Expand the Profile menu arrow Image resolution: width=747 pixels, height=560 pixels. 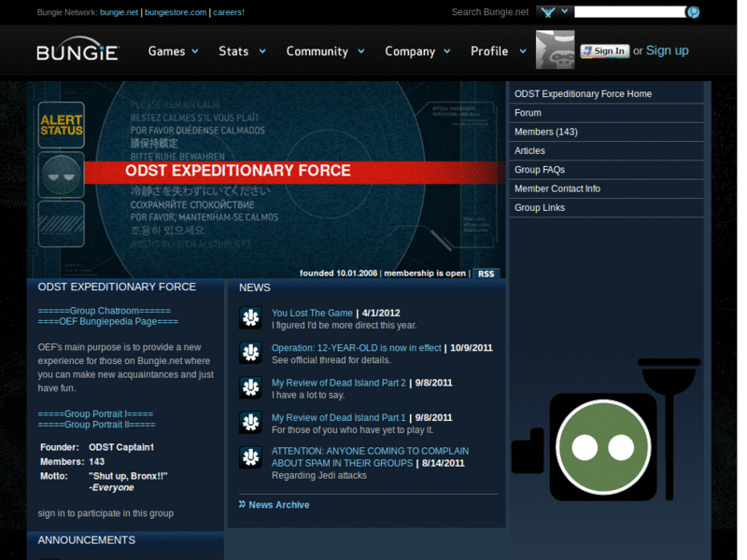click(x=523, y=51)
